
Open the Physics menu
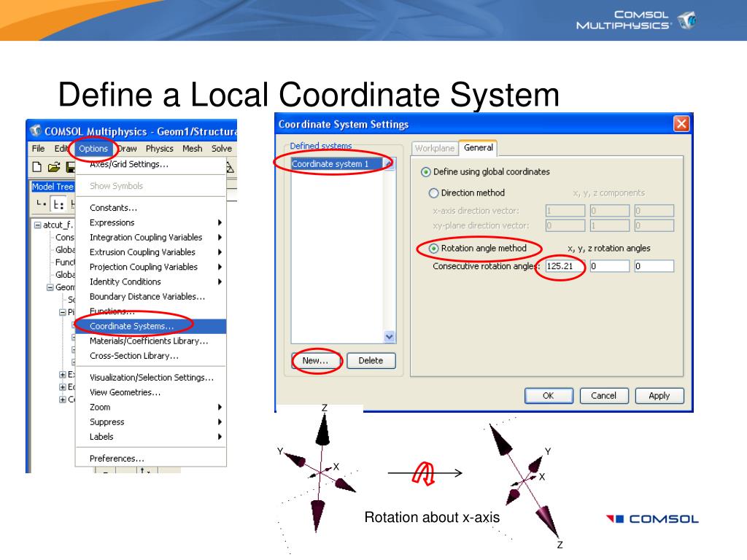pos(160,149)
